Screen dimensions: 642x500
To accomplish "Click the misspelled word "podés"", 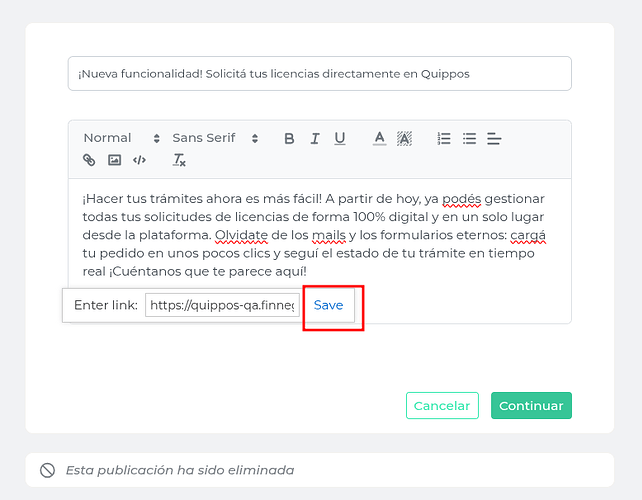I will (x=461, y=199).
